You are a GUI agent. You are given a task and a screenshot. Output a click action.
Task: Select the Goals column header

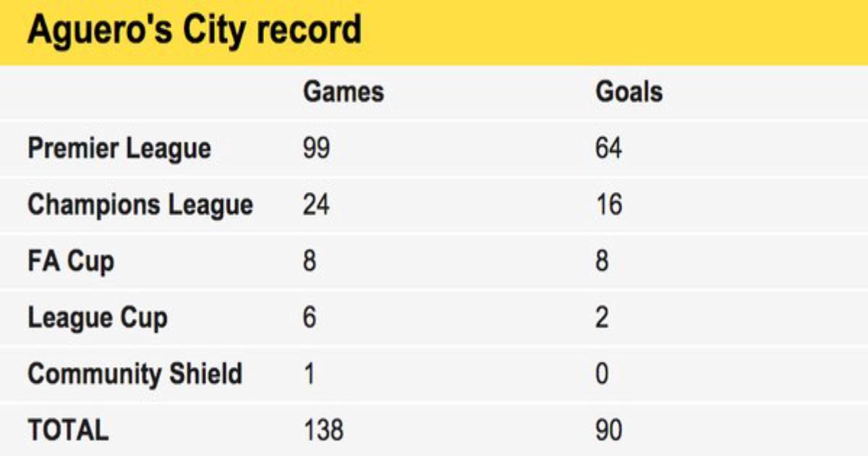point(629,93)
